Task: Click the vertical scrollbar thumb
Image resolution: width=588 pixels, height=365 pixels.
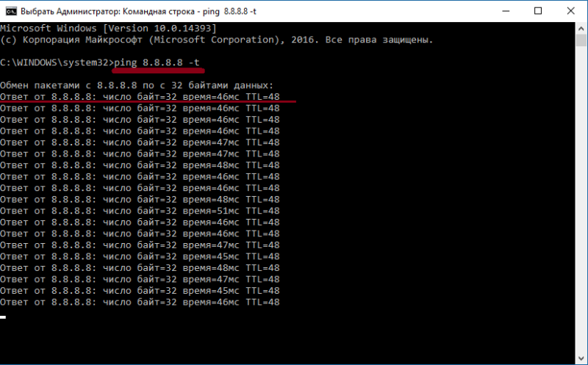Action: 581,40
